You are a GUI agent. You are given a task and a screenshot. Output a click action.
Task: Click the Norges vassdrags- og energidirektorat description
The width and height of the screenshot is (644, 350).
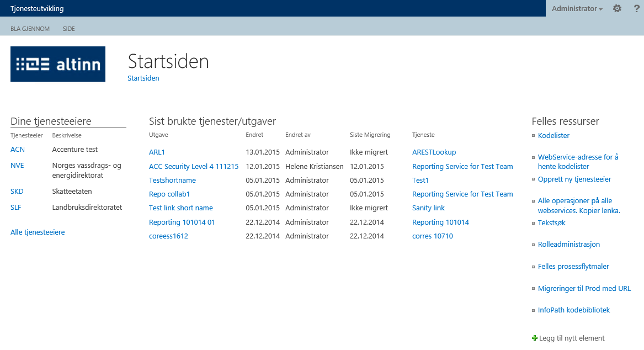click(87, 171)
